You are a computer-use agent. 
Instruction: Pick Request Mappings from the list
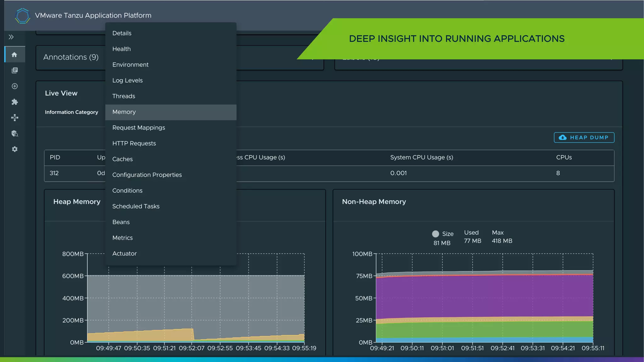[x=139, y=128]
